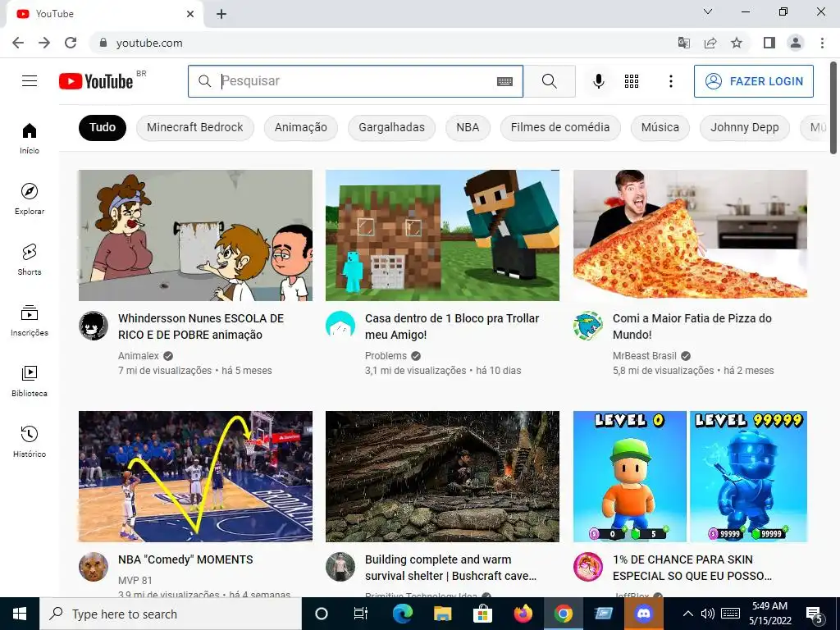Screen dimensions: 840x630
Task: Open Building complete and warm survival shelter title
Action: tap(450, 568)
